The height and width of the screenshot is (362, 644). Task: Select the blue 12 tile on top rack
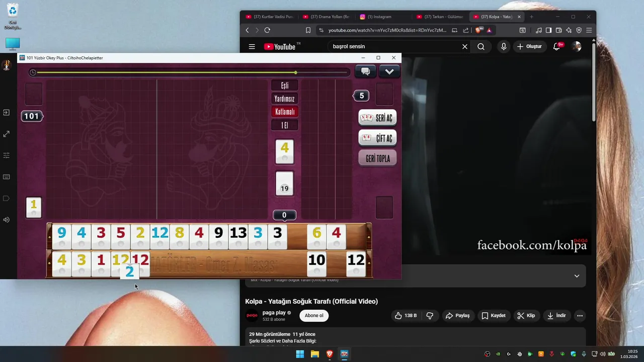pyautogui.click(x=159, y=236)
